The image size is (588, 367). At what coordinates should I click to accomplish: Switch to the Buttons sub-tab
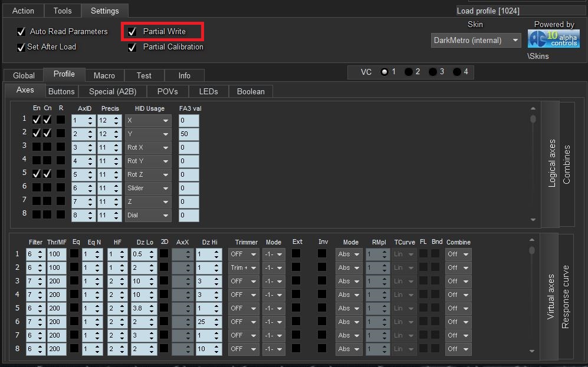pos(61,91)
